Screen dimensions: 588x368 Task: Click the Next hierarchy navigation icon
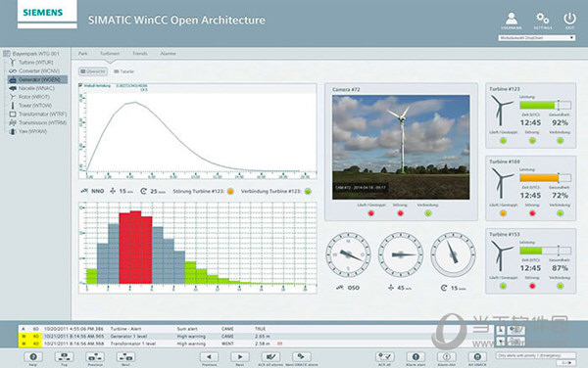click(x=125, y=357)
